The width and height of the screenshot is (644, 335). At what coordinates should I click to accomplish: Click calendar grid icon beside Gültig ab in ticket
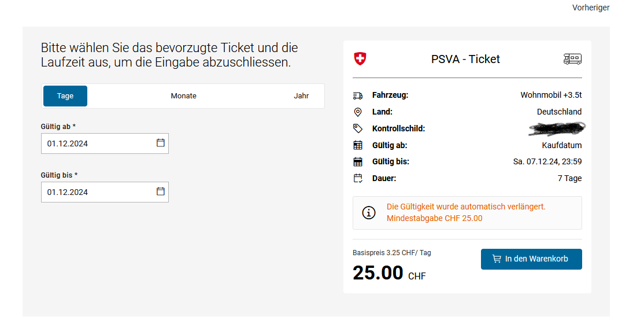(358, 145)
